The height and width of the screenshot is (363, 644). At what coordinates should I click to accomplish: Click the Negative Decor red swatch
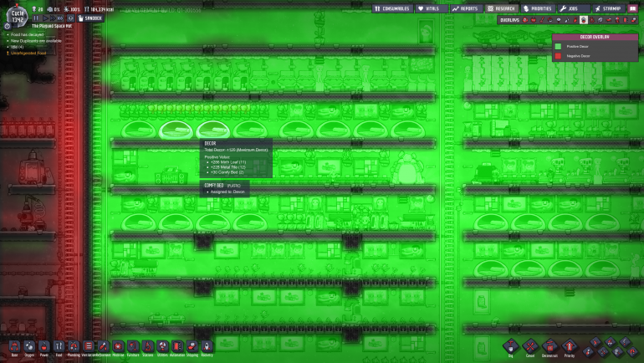pyautogui.click(x=558, y=56)
